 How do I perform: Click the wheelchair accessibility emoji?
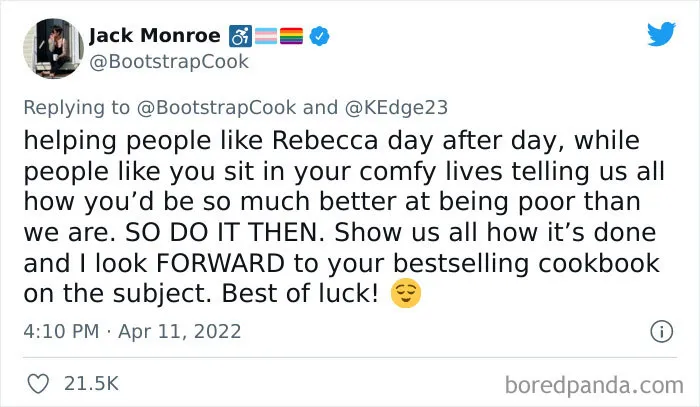click(x=240, y=36)
